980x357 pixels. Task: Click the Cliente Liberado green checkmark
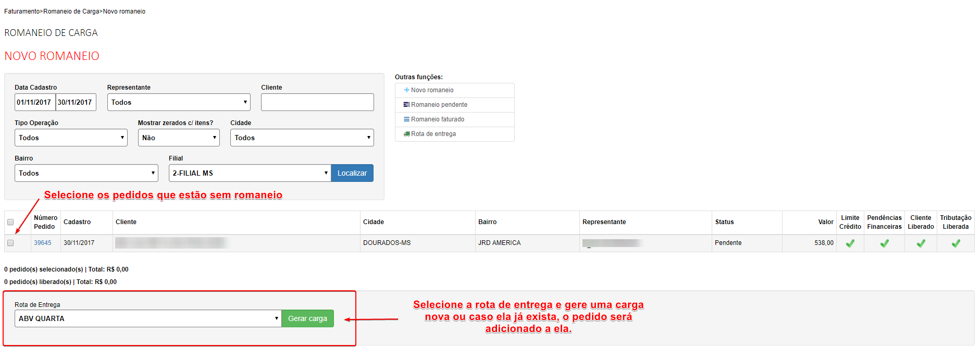(x=921, y=243)
